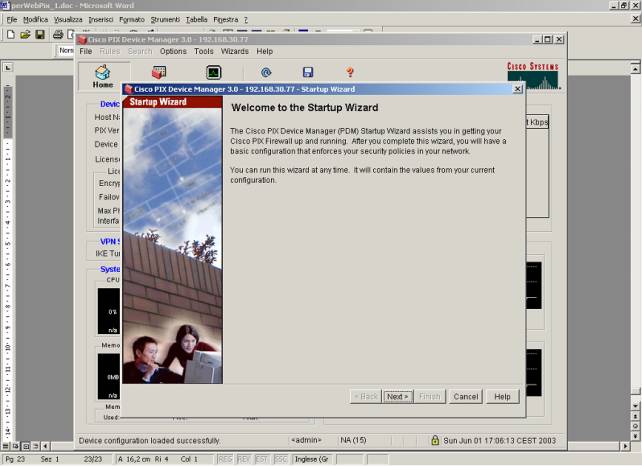This screenshot has width=642, height=466.
Task: Click the red question mark Help icon
Action: point(350,72)
